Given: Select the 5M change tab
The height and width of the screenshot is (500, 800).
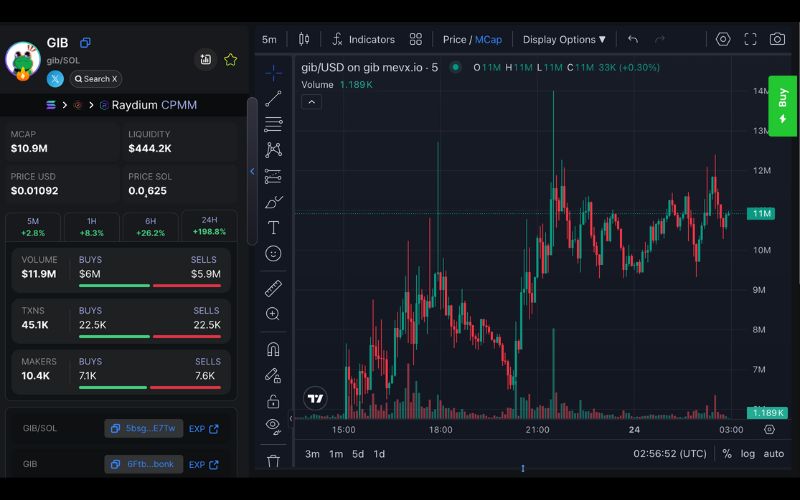Looking at the screenshot, I should 33,227.
